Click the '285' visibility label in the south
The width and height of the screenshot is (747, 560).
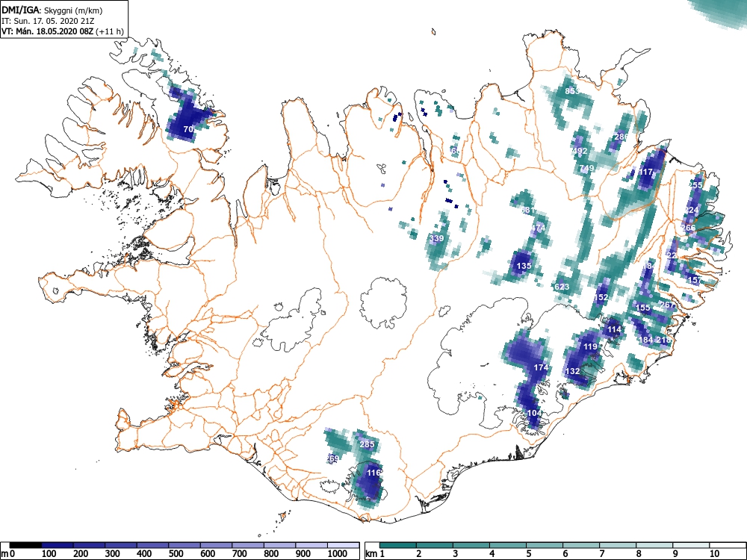coord(367,444)
